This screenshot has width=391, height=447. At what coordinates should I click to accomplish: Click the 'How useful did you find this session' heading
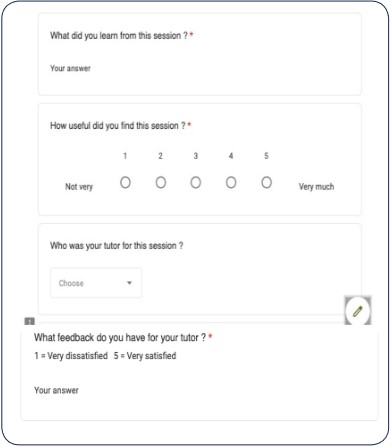(118, 126)
